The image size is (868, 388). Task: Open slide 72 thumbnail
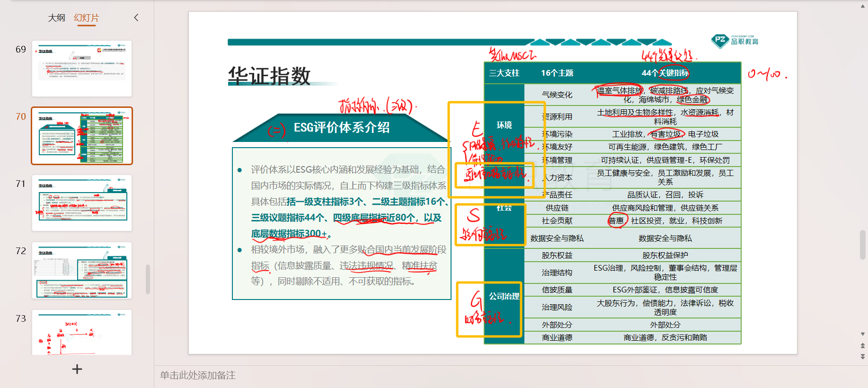(82, 270)
